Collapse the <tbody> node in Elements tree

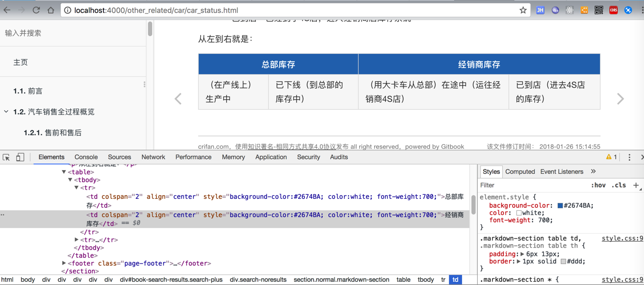(x=71, y=180)
